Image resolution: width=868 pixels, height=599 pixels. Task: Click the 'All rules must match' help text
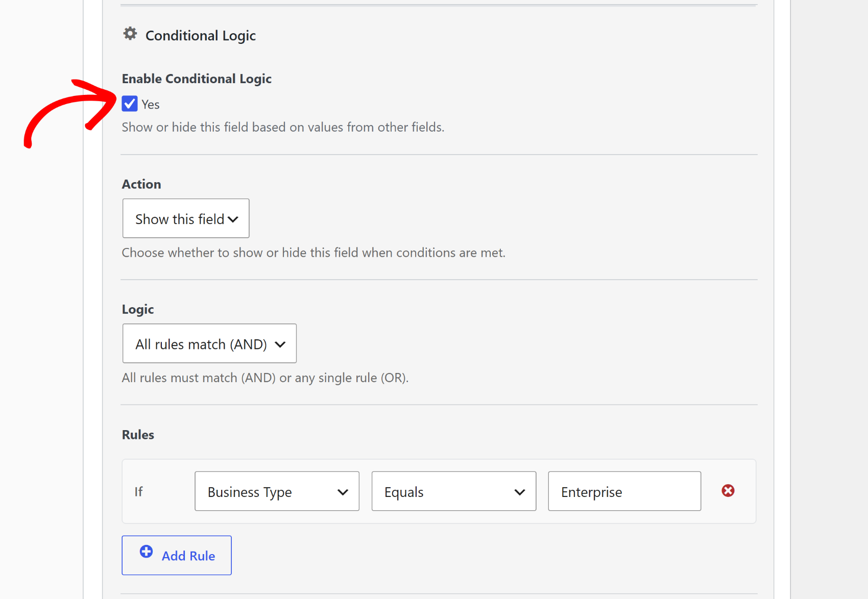[x=265, y=378]
